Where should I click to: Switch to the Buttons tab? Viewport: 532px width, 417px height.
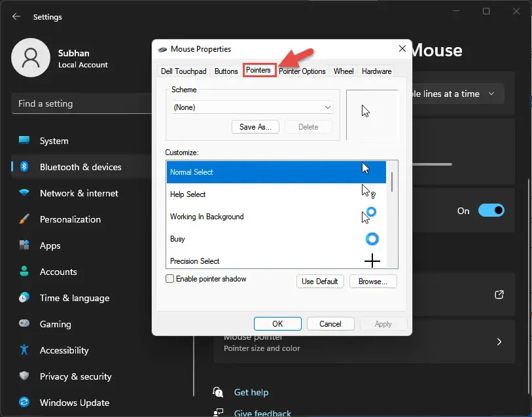pos(226,71)
